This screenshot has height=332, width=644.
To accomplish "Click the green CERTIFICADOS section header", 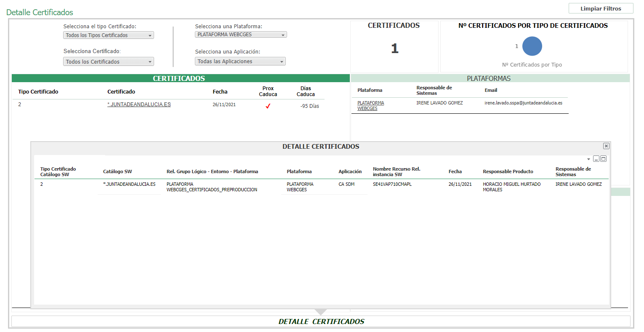I will pos(181,78).
